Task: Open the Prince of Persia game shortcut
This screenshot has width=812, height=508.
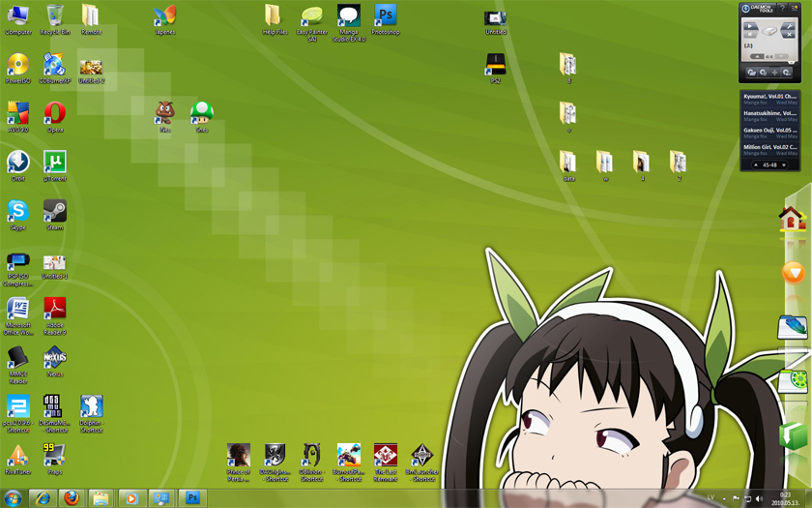Action: click(238, 463)
